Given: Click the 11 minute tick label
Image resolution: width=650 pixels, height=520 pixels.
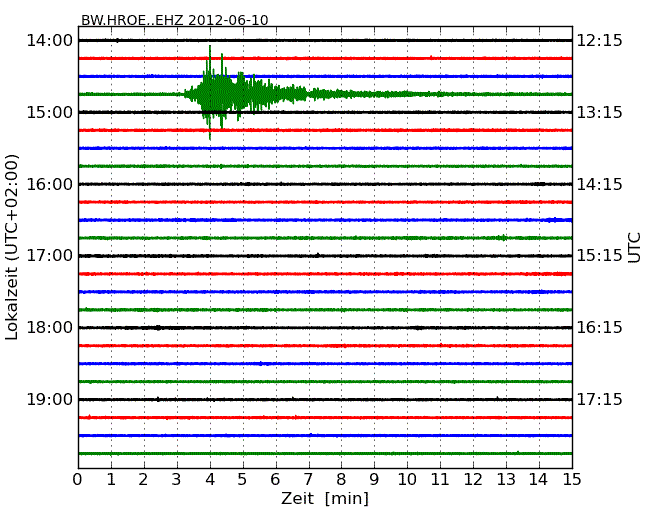Looking at the screenshot, I should click(x=440, y=480).
